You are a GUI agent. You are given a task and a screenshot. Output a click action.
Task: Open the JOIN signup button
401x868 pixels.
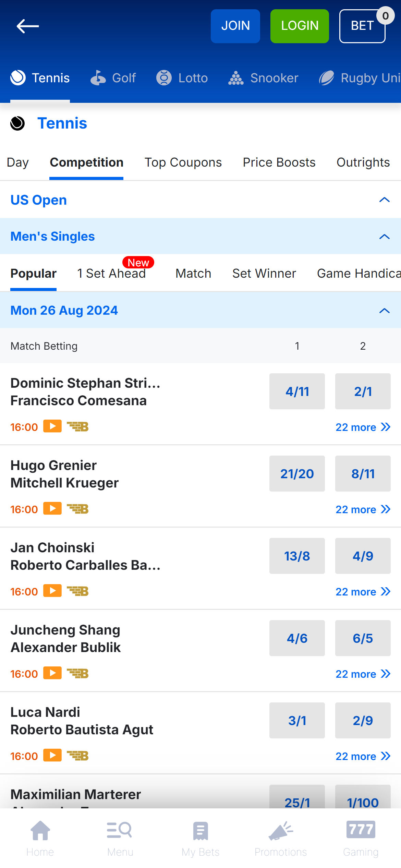(235, 26)
